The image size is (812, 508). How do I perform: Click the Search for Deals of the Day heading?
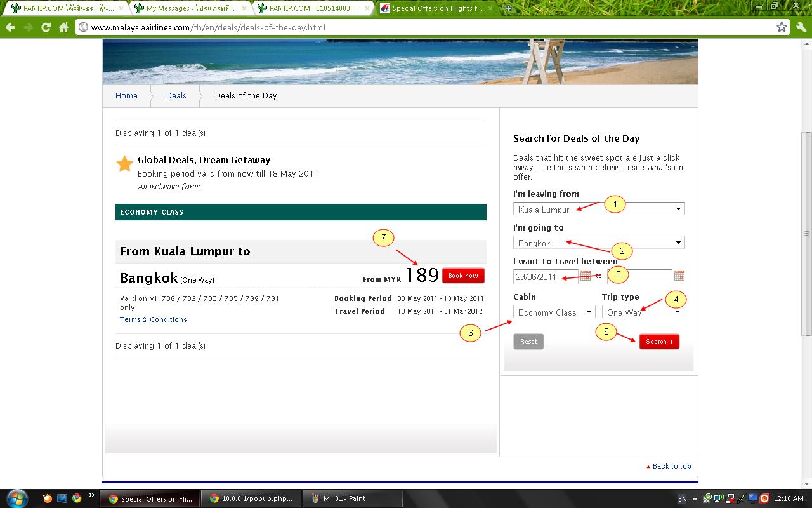pyautogui.click(x=576, y=138)
